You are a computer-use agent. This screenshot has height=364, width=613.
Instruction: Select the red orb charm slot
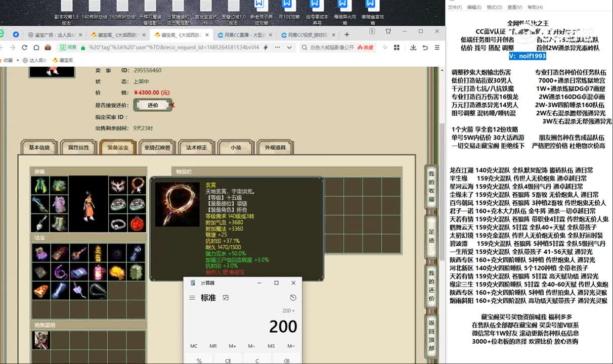(x=137, y=222)
